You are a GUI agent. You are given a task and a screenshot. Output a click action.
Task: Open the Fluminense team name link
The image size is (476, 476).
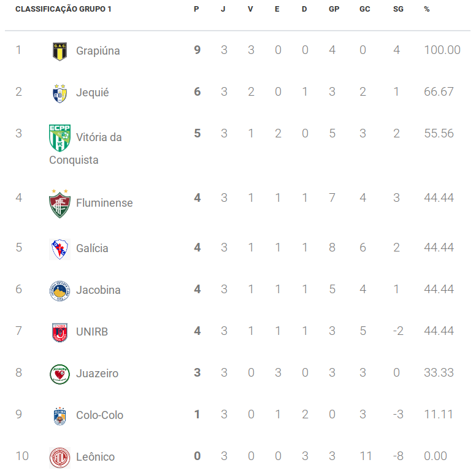[x=104, y=203]
